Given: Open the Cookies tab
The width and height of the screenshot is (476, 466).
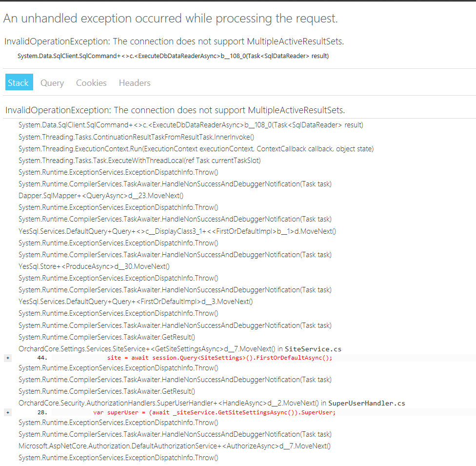Looking at the screenshot, I should tap(91, 82).
